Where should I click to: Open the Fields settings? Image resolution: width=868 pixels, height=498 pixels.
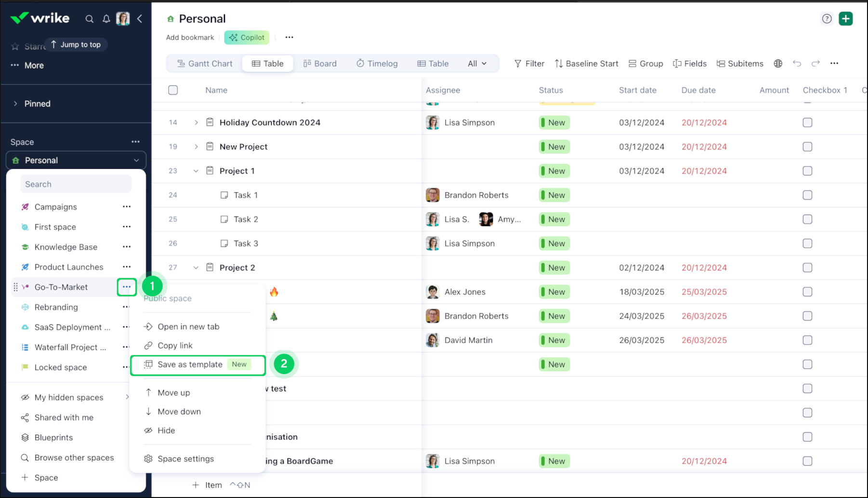point(690,64)
